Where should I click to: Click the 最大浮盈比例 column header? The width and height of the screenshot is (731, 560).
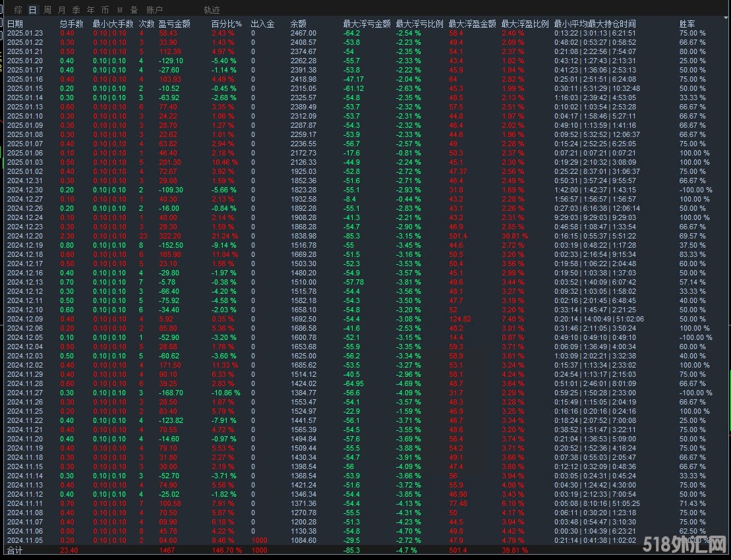pyautogui.click(x=525, y=24)
